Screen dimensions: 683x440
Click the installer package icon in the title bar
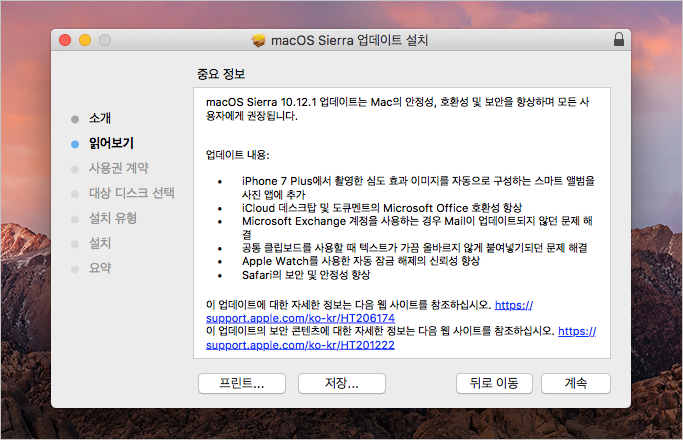[x=259, y=41]
